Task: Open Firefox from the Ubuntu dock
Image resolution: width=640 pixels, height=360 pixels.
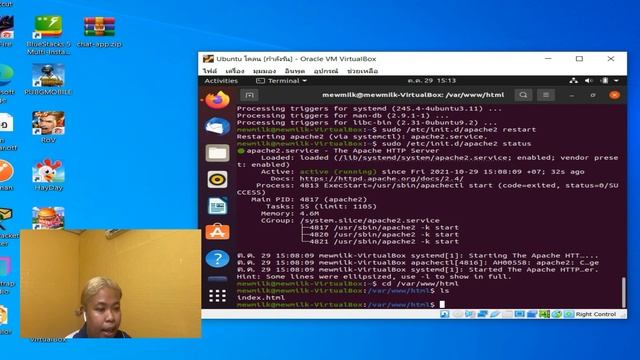Action: tap(217, 100)
